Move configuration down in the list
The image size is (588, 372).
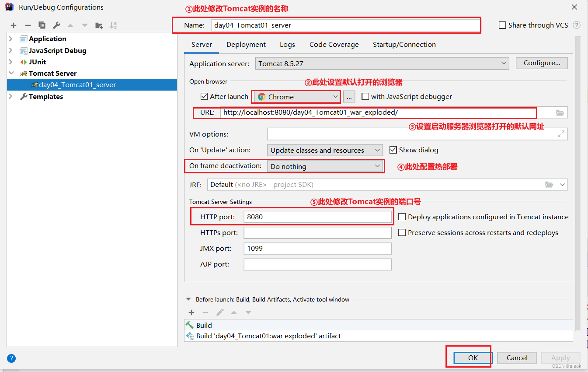point(85,25)
